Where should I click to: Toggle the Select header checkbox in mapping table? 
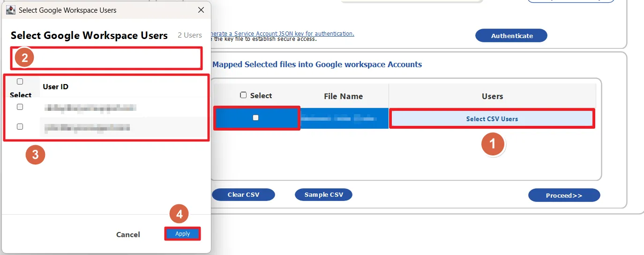243,95
